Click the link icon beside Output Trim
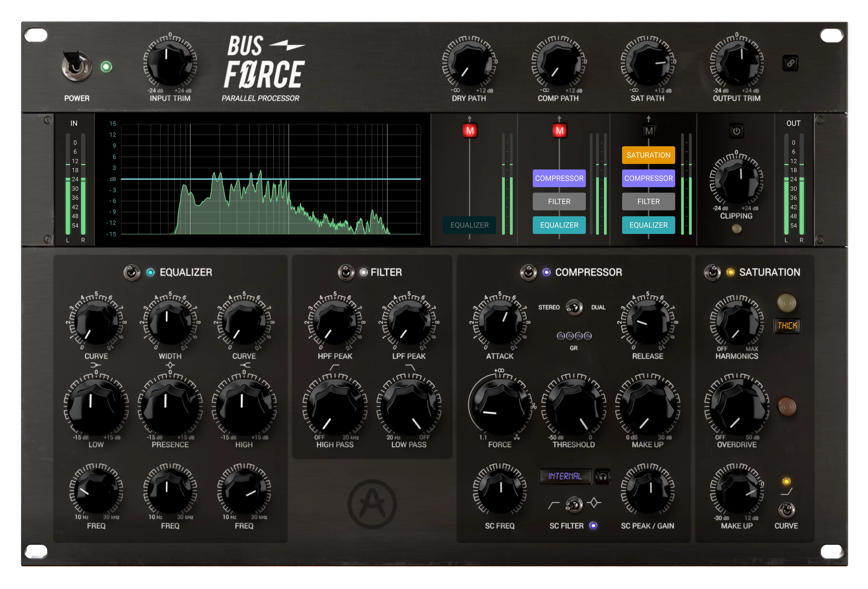The height and width of the screenshot is (589, 868). tap(790, 63)
